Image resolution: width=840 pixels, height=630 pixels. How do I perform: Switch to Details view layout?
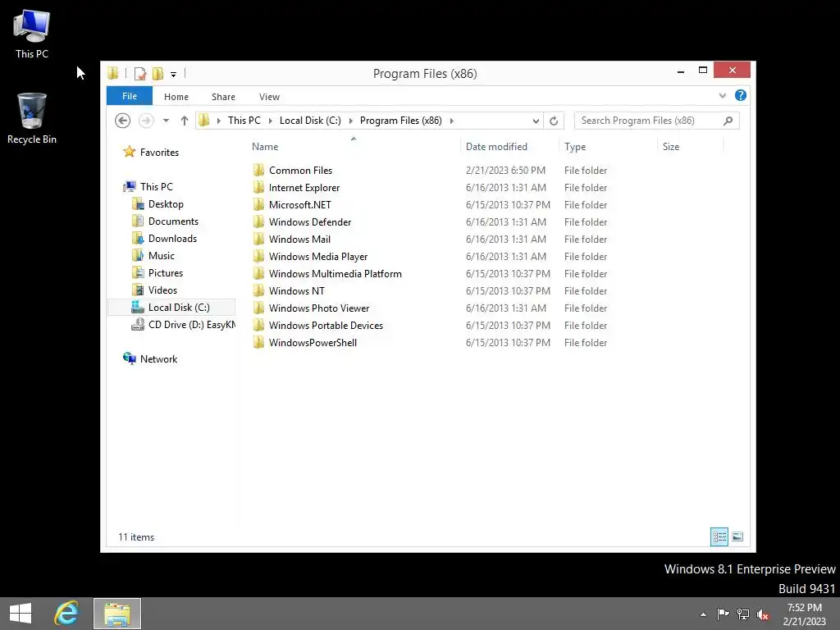click(x=719, y=536)
